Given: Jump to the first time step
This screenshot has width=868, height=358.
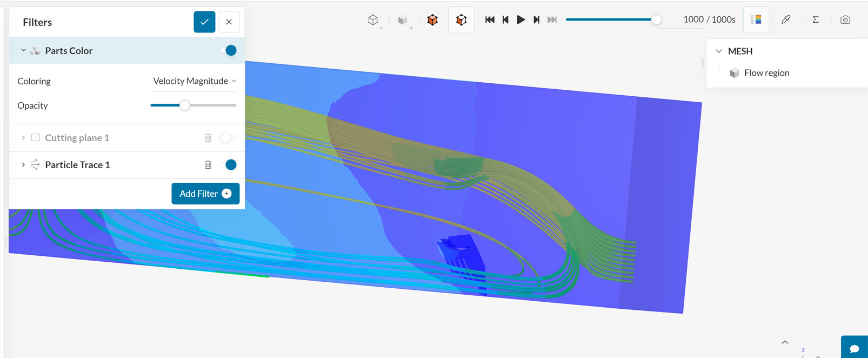Looking at the screenshot, I should tap(490, 19).
